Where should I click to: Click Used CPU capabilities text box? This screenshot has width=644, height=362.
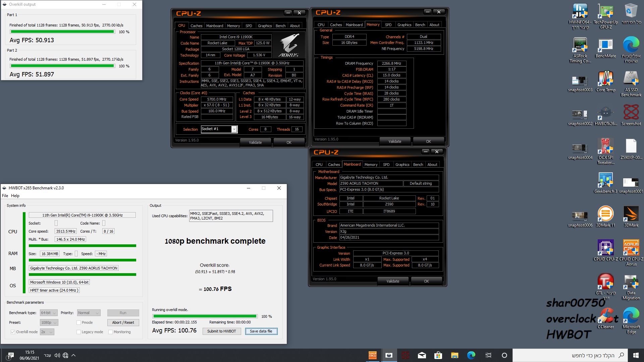coord(231,216)
